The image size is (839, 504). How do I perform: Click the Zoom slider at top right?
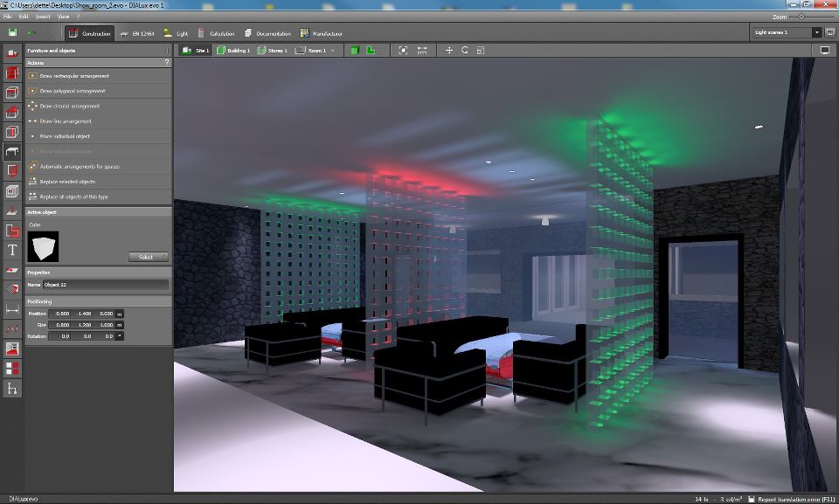pyautogui.click(x=802, y=17)
